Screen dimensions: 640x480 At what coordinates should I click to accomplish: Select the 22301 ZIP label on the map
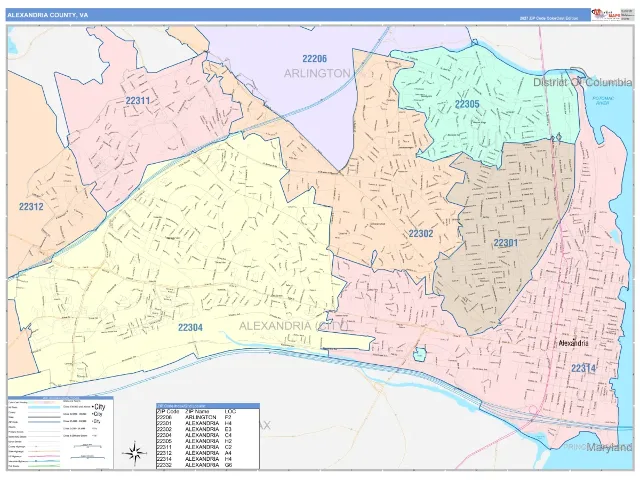point(506,243)
